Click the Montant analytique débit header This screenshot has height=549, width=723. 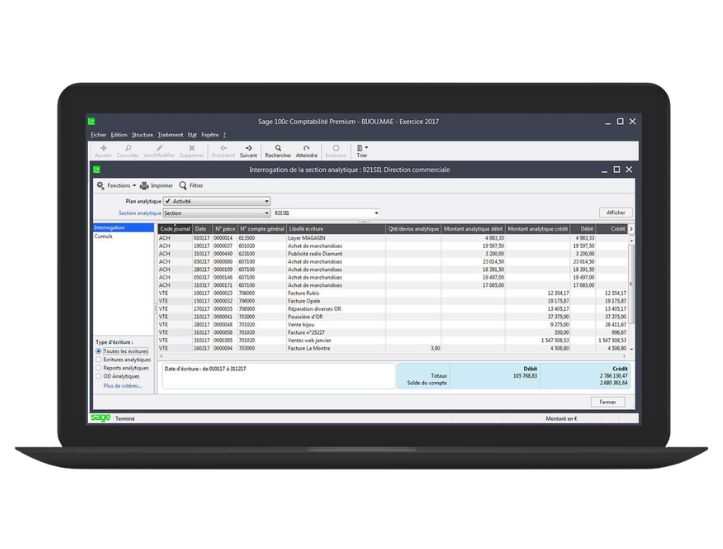(x=473, y=229)
